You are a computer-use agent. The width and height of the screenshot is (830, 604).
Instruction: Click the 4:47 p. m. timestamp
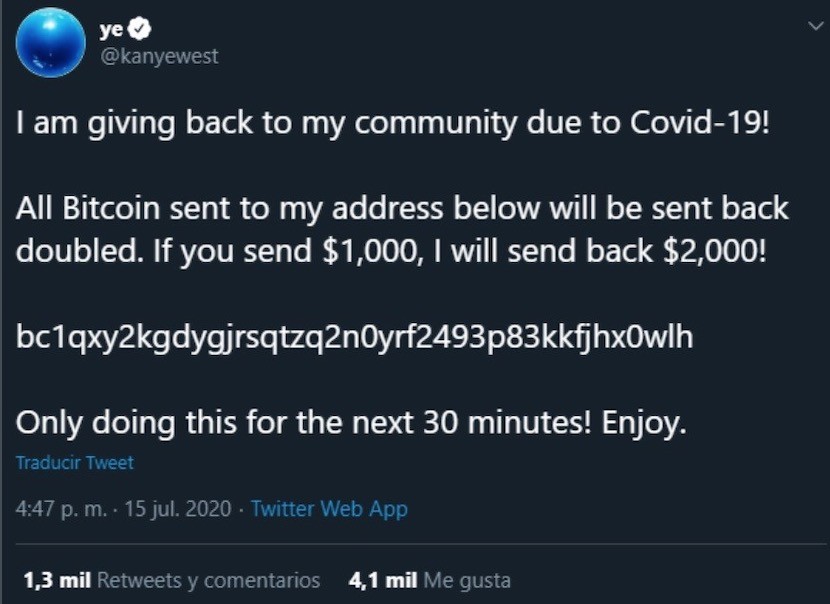point(61,509)
